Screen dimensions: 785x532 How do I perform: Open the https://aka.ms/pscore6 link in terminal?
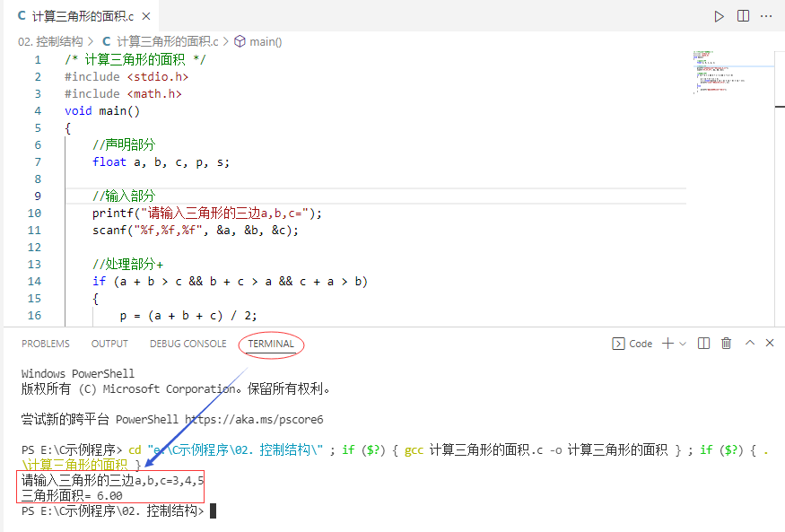point(254,419)
